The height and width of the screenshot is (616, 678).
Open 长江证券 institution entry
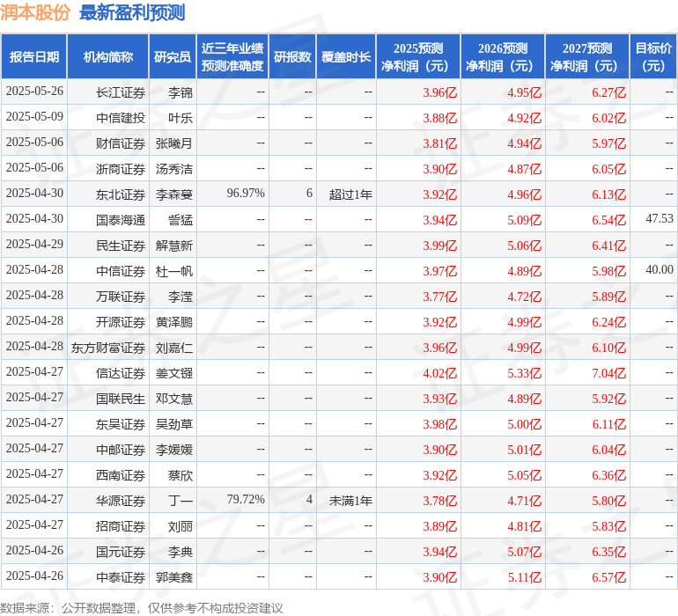coord(121,92)
